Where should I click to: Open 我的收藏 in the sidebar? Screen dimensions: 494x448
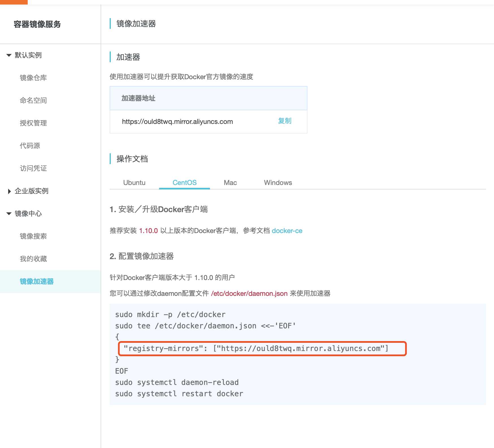33,259
